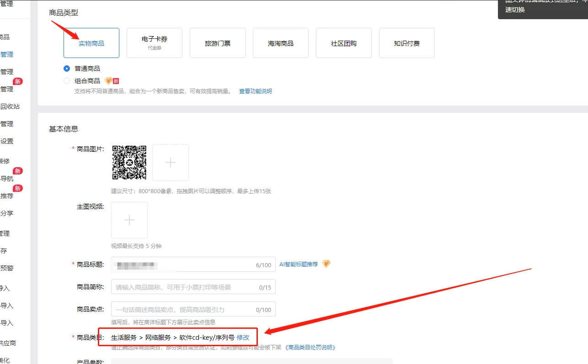Click the plus icon to upload product image
This screenshot has width=588, height=364.
tap(170, 162)
